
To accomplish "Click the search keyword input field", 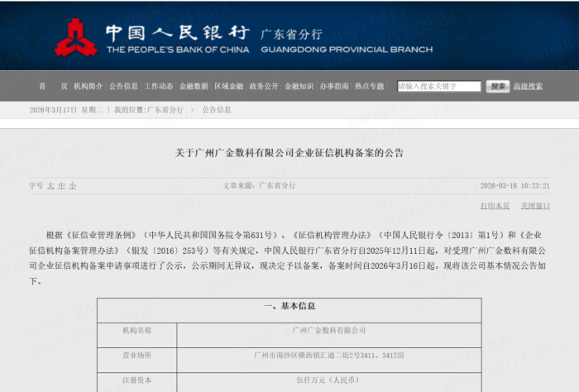I will (438, 86).
